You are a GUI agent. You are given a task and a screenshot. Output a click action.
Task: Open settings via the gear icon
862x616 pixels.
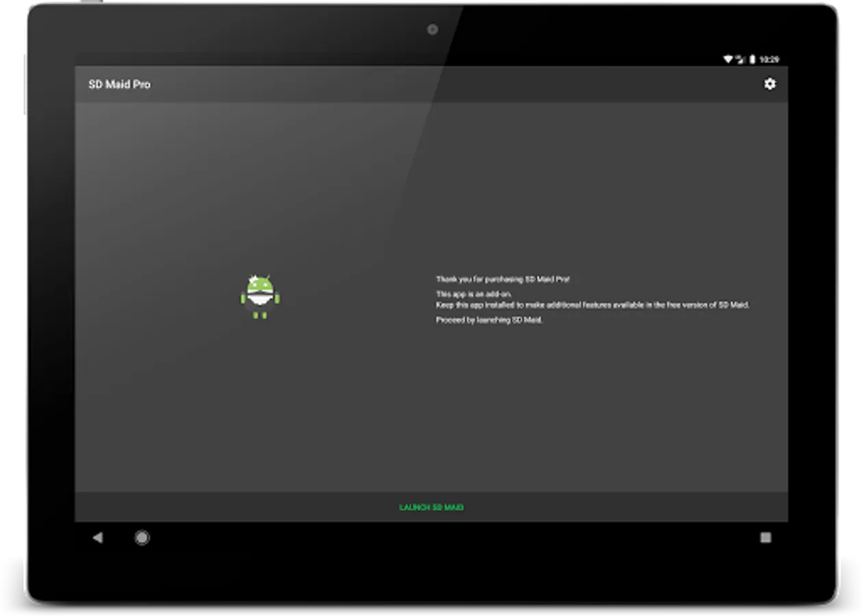[770, 84]
